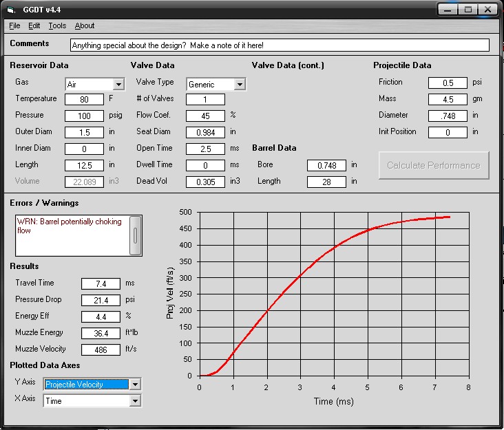Expand the Gas type dropdown
The height and width of the screenshot is (430, 504).
[118, 84]
